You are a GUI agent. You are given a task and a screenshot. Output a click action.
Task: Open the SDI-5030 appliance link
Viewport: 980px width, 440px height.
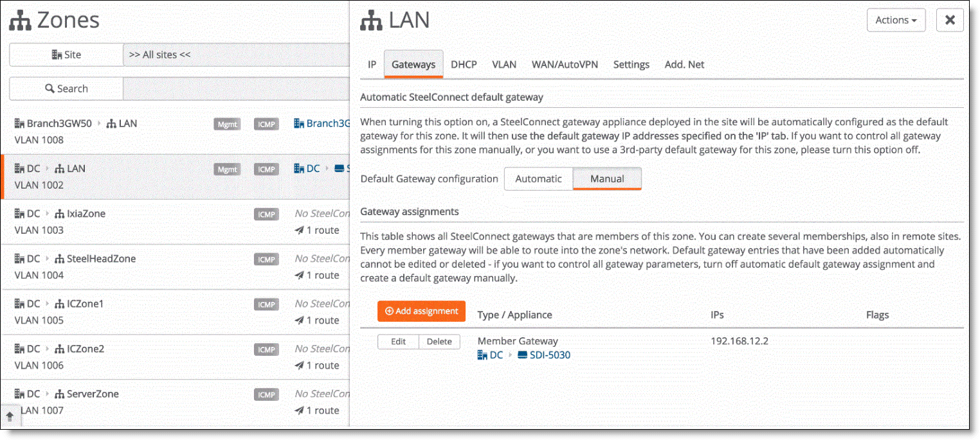click(550, 355)
